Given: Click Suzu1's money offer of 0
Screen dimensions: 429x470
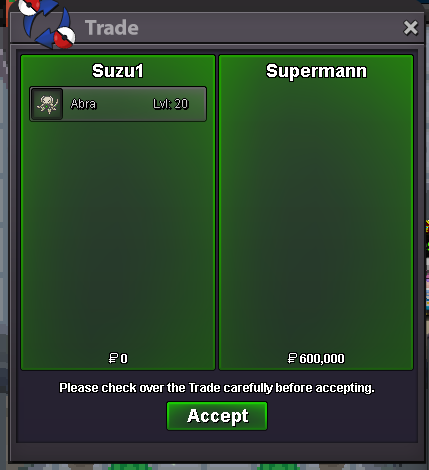Looking at the screenshot, I should pos(118,358).
